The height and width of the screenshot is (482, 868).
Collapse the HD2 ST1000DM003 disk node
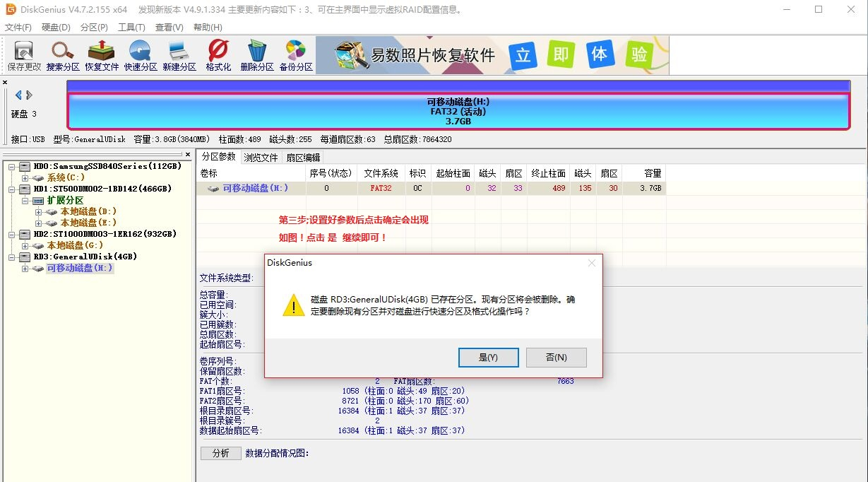(12, 235)
